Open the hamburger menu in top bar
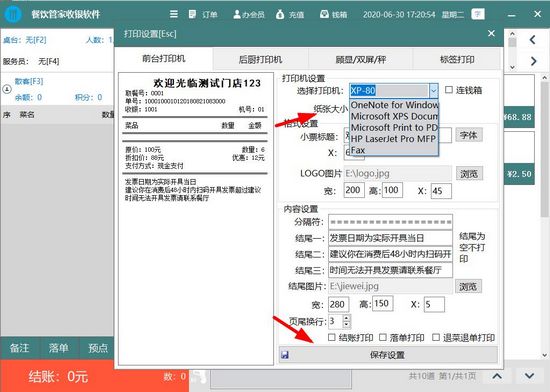The height and width of the screenshot is (392, 550). [174, 14]
